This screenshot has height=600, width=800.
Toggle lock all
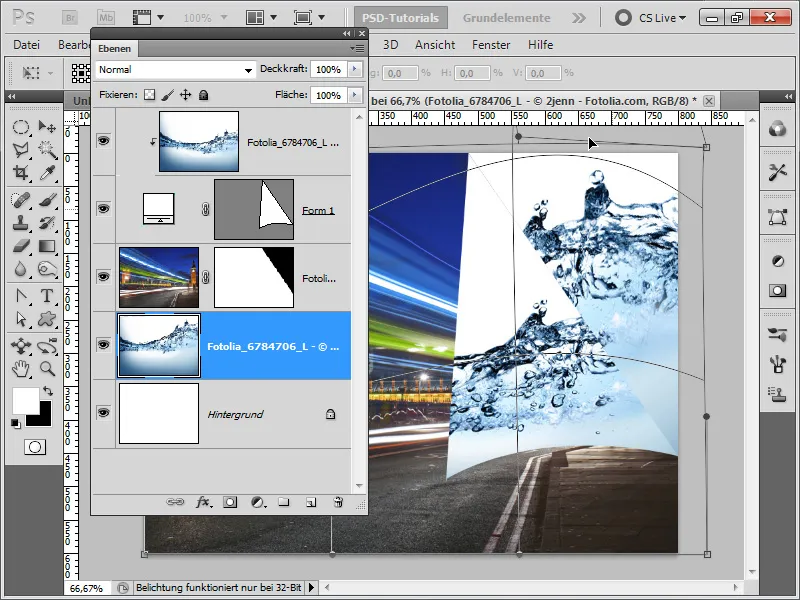click(203, 95)
